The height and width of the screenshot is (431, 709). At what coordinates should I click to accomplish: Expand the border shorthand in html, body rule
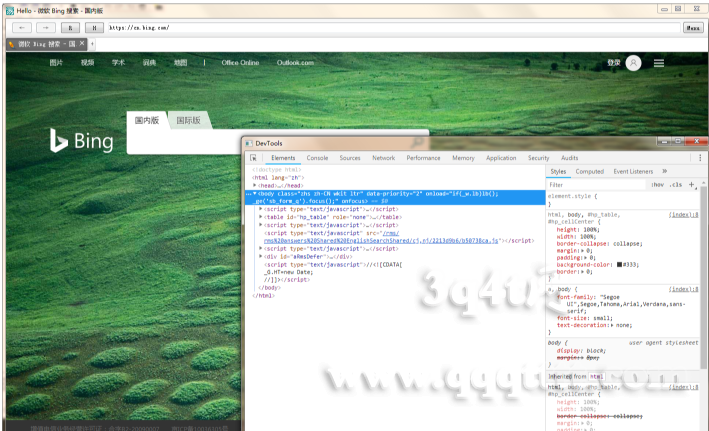pyautogui.click(x=583, y=272)
